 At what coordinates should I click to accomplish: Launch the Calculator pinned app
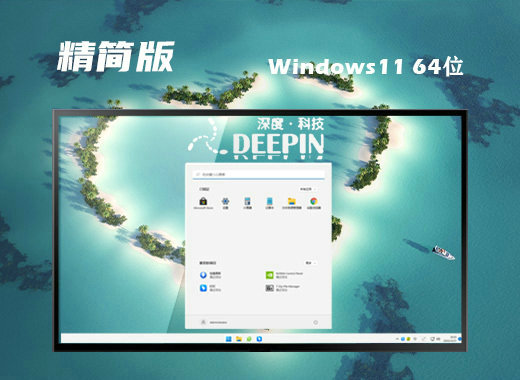[247, 203]
